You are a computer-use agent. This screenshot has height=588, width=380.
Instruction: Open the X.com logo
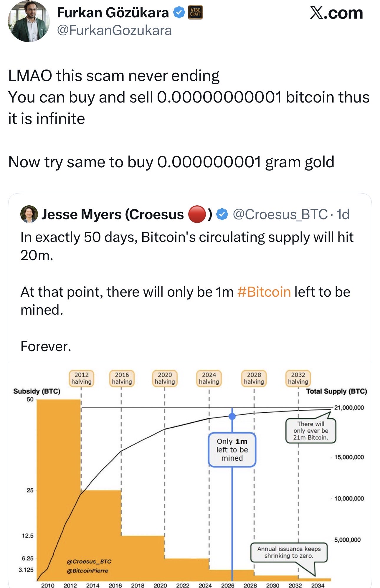point(336,13)
